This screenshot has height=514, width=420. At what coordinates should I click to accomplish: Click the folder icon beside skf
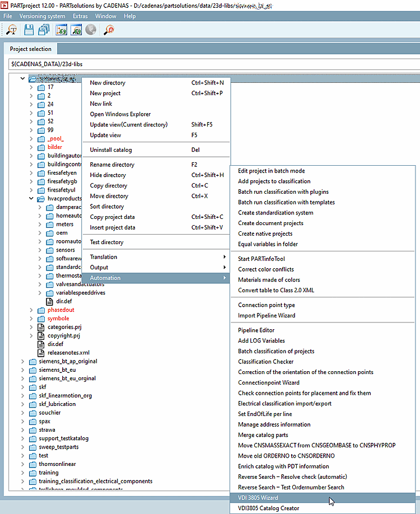pos(32,387)
